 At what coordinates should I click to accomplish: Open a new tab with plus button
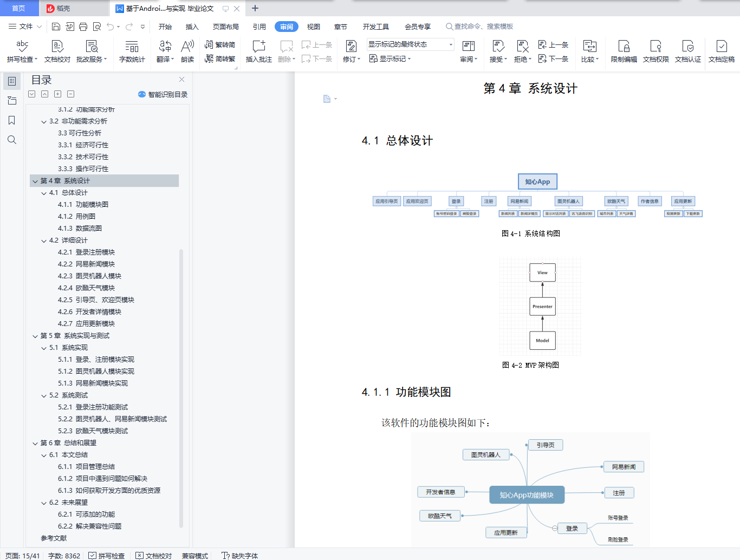[x=255, y=8]
